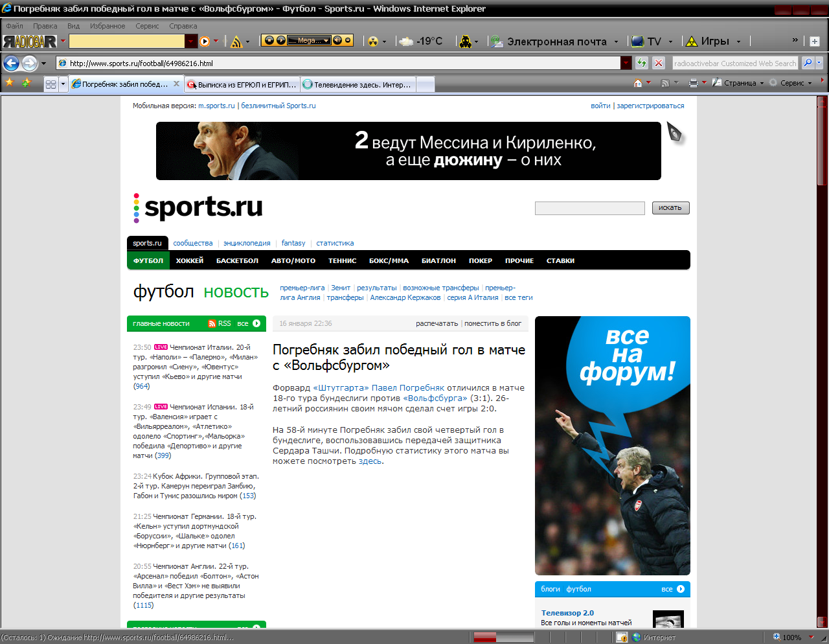The height and width of the screenshot is (644, 829).
Task: Switch to the Телевидение здесь tab
Action: 358,84
